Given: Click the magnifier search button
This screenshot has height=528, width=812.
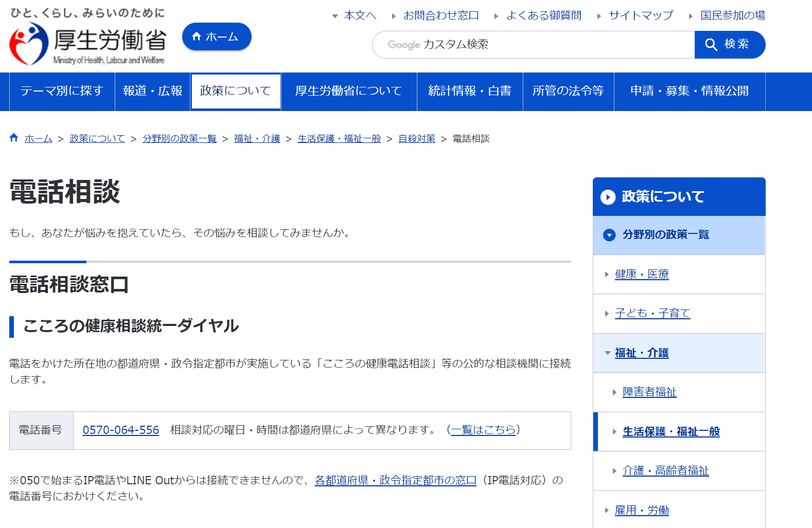Looking at the screenshot, I should (x=729, y=45).
